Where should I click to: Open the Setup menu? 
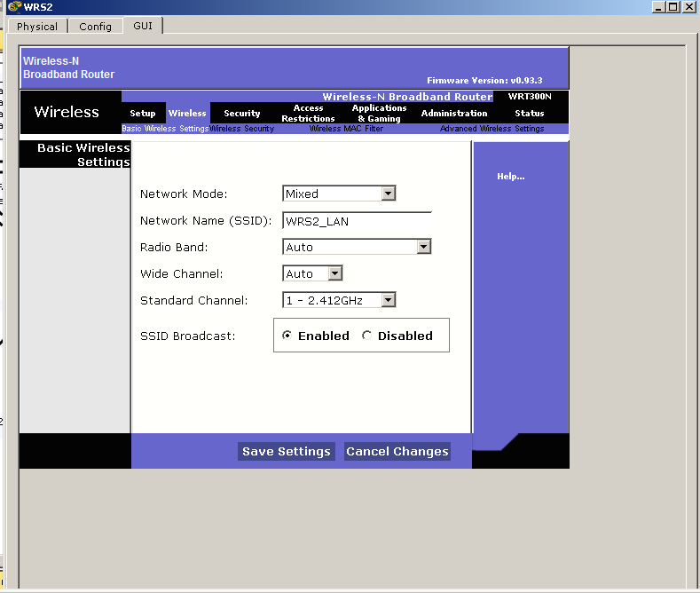[143, 114]
